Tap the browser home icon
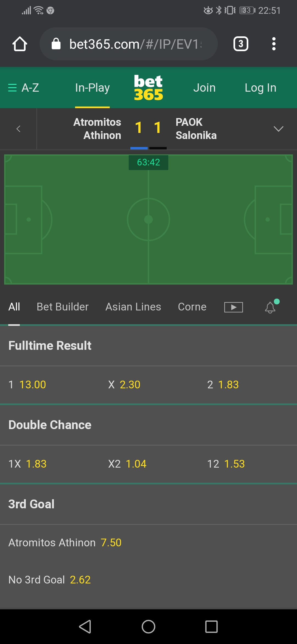Image resolution: width=297 pixels, height=644 pixels. point(20,44)
